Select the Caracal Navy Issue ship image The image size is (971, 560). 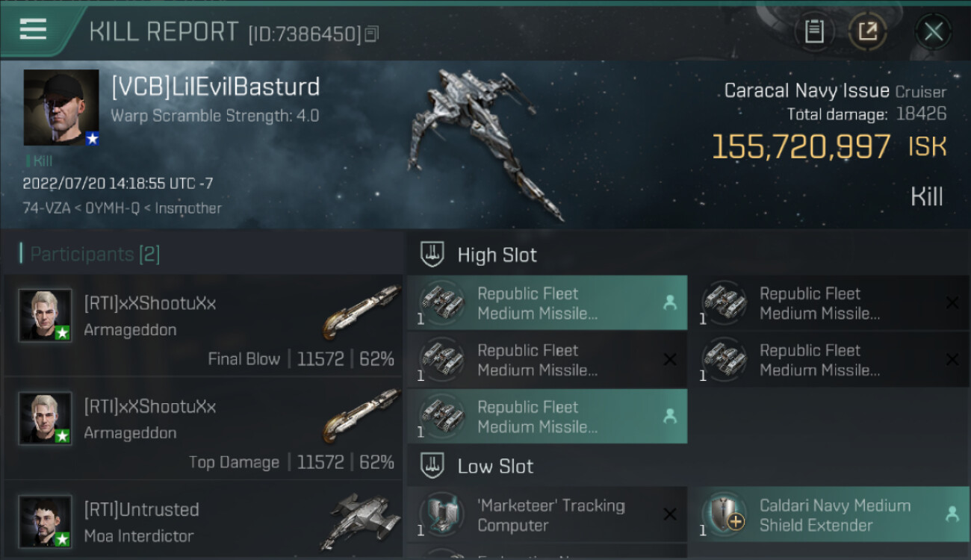tap(491, 142)
